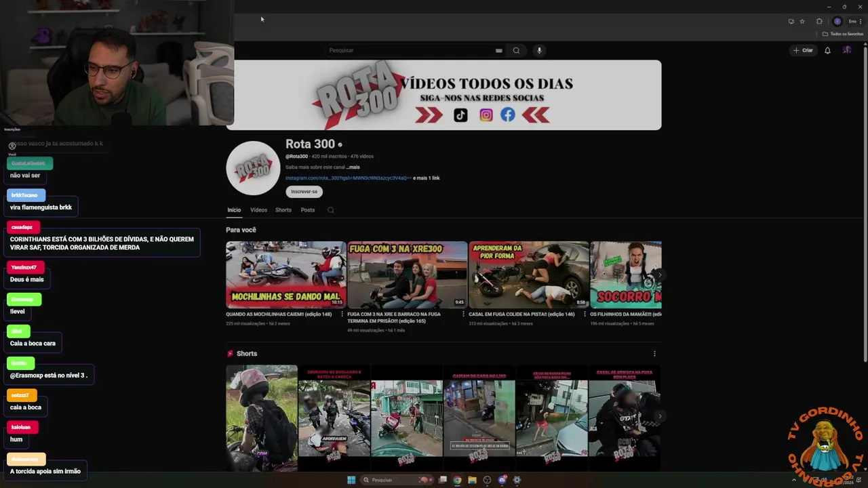Open the channel's instagram.com link

coord(348,178)
